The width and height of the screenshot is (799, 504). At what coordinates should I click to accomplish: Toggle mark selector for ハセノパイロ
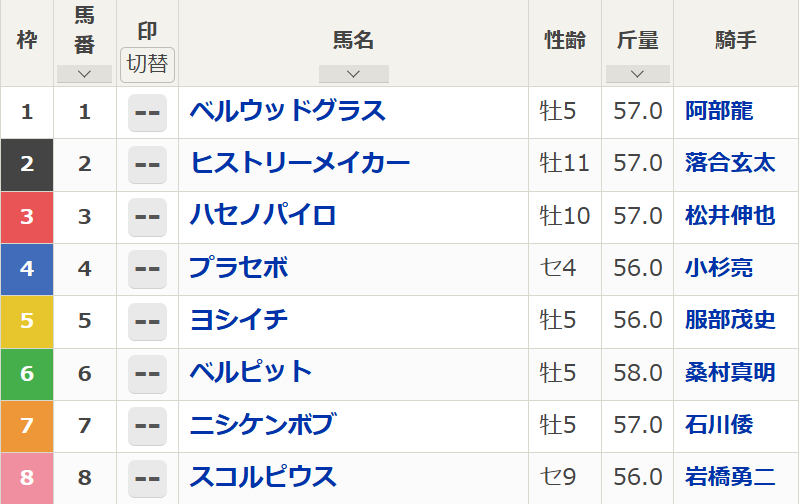click(x=147, y=217)
